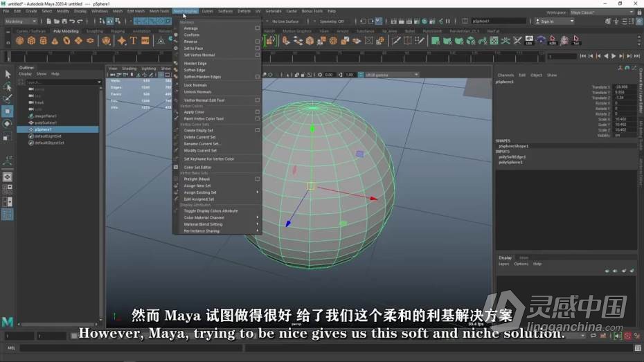644x362 pixels.
Task: Expand the Color Material Channel submenu
Action: point(217,217)
